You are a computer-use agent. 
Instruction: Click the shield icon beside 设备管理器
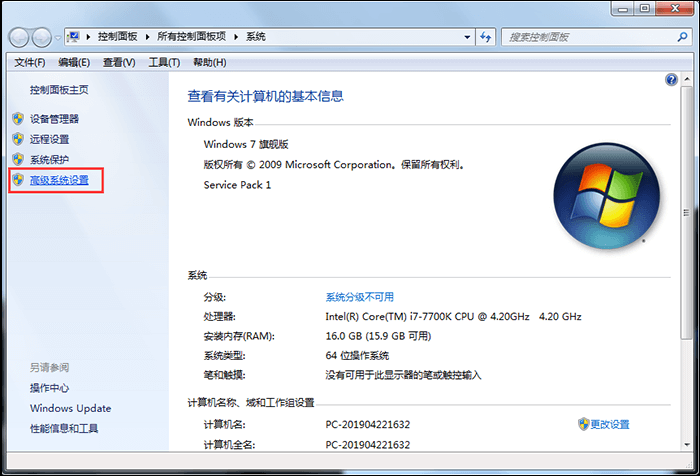(18, 119)
